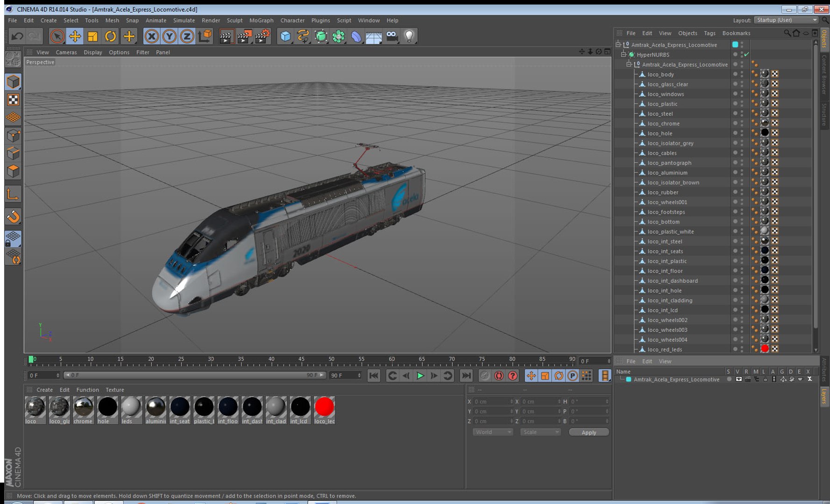Image resolution: width=830 pixels, height=504 pixels.
Task: Open Object Manager Tags menu
Action: [x=709, y=33]
